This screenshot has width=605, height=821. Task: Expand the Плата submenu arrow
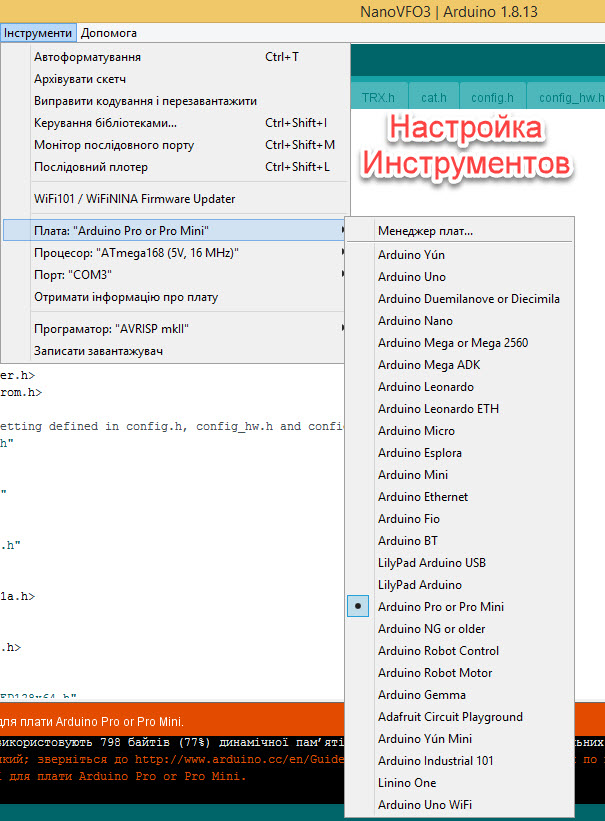[x=343, y=231]
